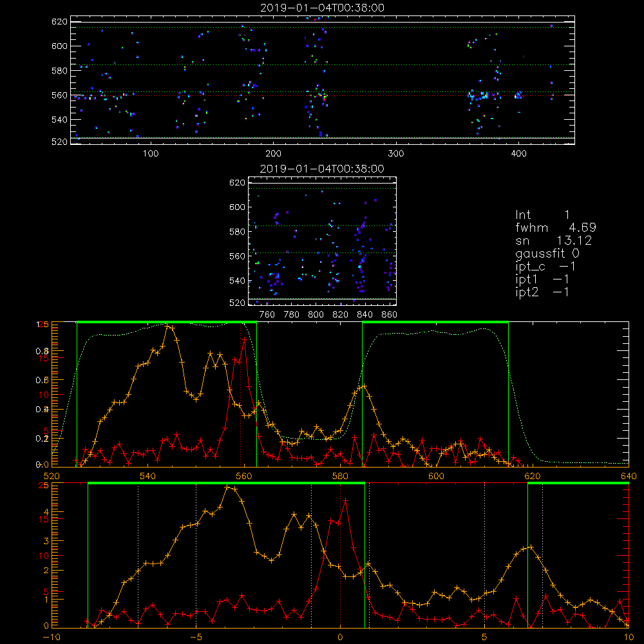Select the 'sn 13.12' readout

pyautogui.click(x=554, y=240)
